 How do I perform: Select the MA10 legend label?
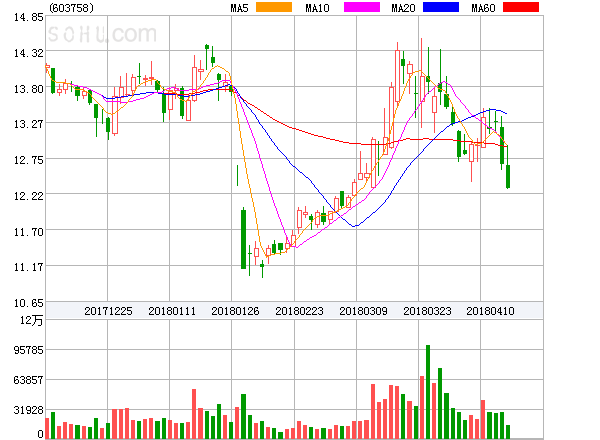click(317, 8)
